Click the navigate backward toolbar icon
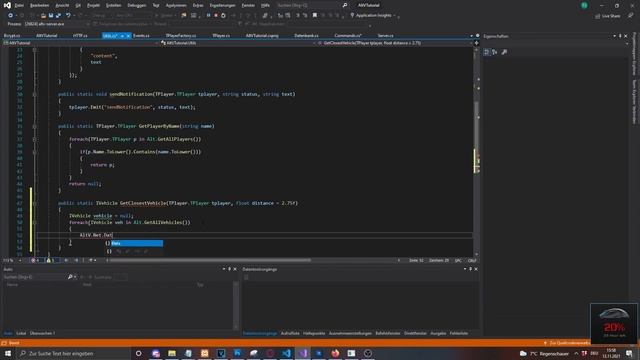Viewport: 640px width, 360px height. pos(10,16)
